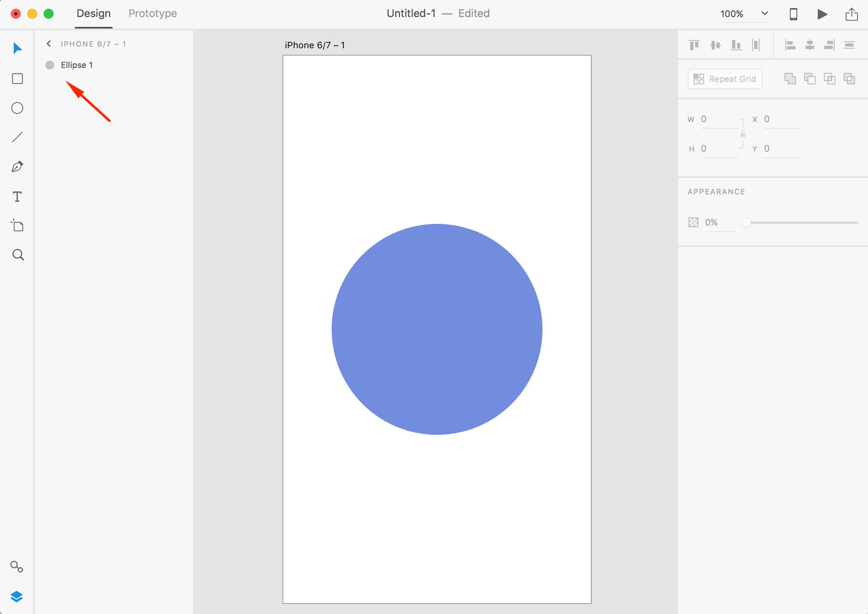Select the Ellipse tool
This screenshot has height=614, width=868.
tap(17, 108)
